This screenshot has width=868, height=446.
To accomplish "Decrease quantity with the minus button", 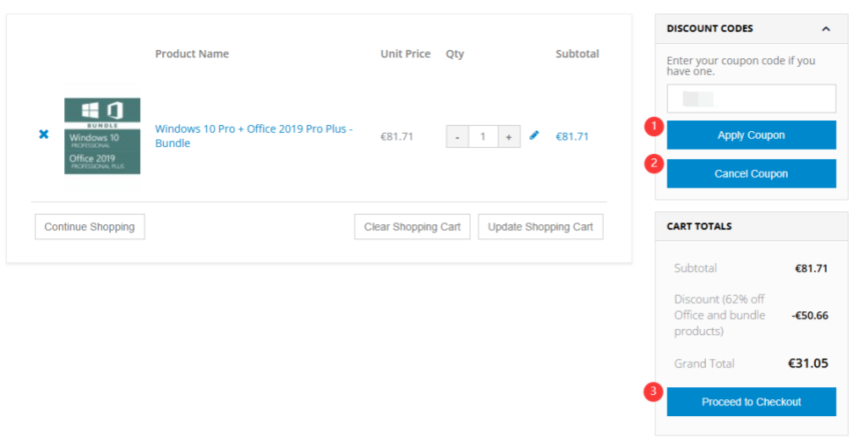I will [x=457, y=136].
